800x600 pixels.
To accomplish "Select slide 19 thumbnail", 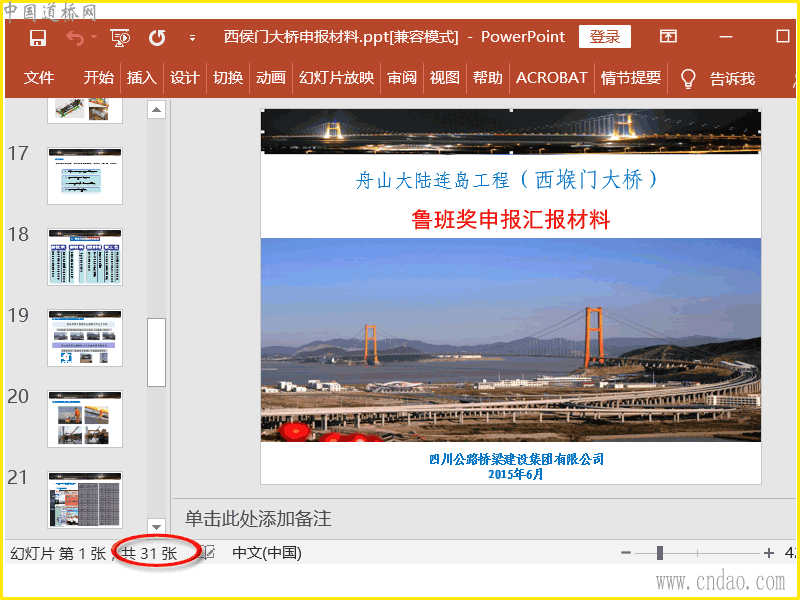I will (x=85, y=338).
